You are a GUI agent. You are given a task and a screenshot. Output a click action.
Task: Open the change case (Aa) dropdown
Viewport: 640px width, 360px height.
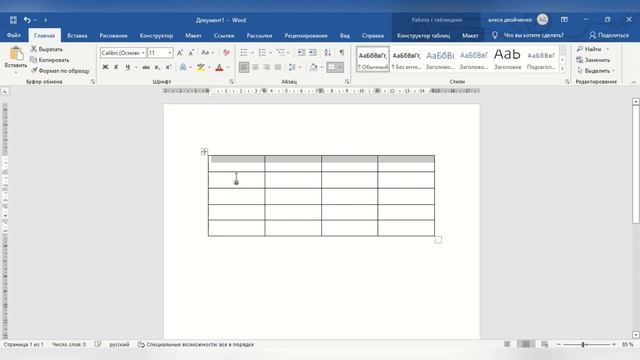click(207, 53)
